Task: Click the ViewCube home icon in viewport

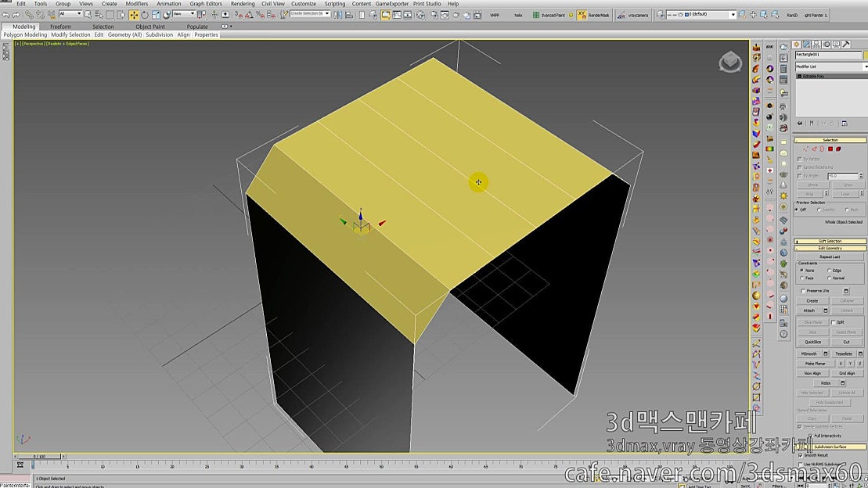Action: 728,60
